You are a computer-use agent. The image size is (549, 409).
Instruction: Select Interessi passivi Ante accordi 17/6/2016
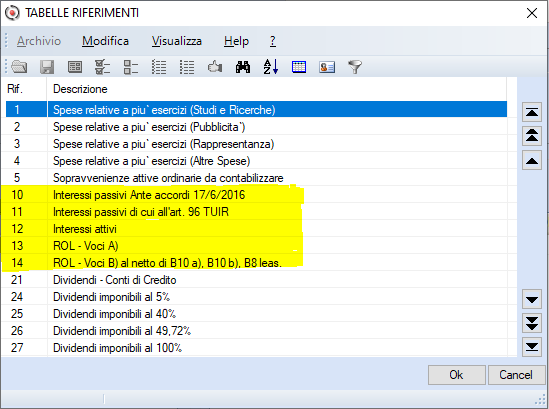256,195
